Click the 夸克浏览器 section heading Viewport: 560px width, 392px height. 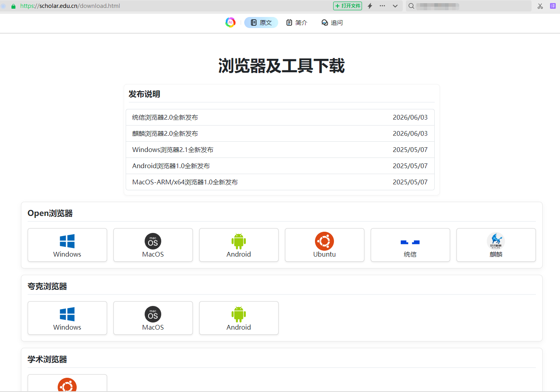47,286
